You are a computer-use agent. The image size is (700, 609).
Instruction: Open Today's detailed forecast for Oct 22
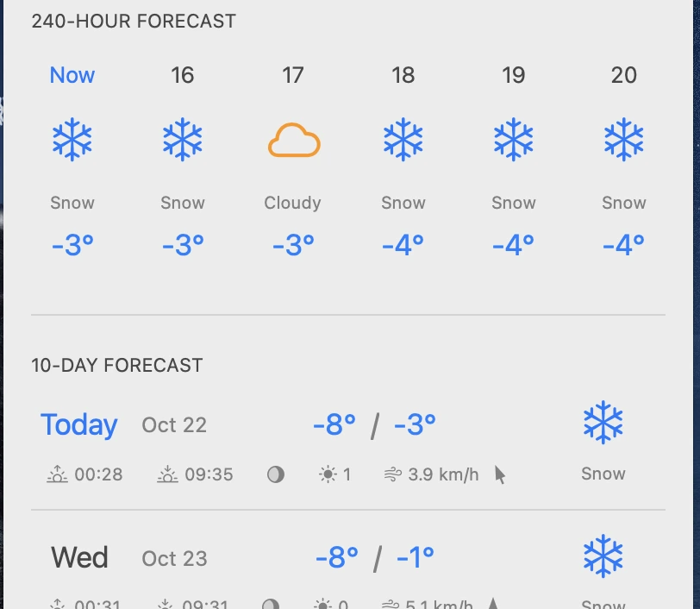78,424
